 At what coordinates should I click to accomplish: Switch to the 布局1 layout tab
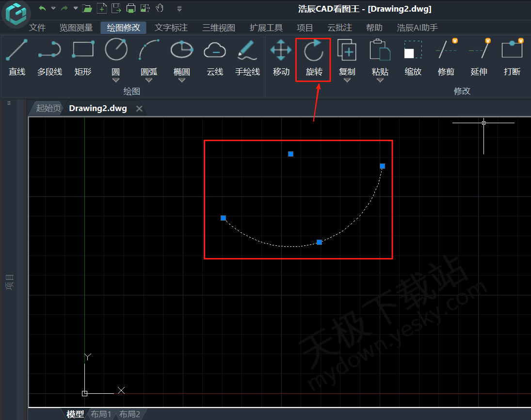click(x=101, y=414)
